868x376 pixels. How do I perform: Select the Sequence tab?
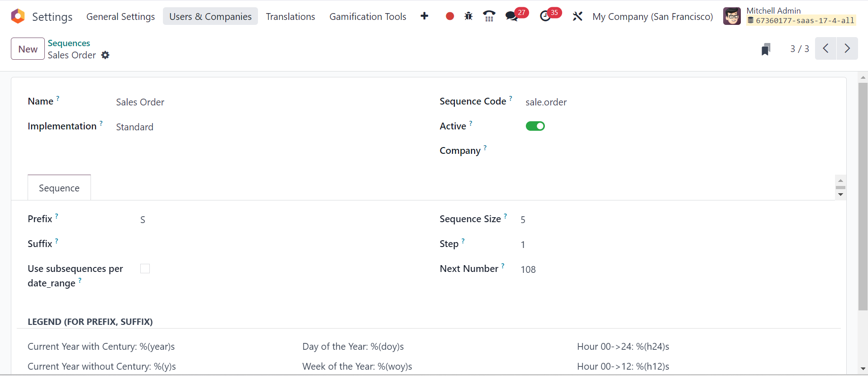pos(59,188)
